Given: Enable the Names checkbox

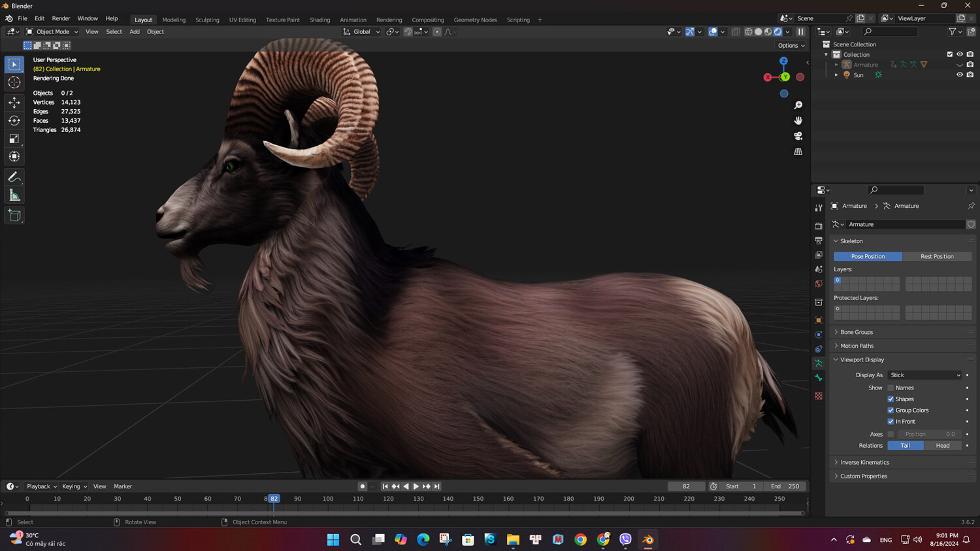Looking at the screenshot, I should point(890,388).
